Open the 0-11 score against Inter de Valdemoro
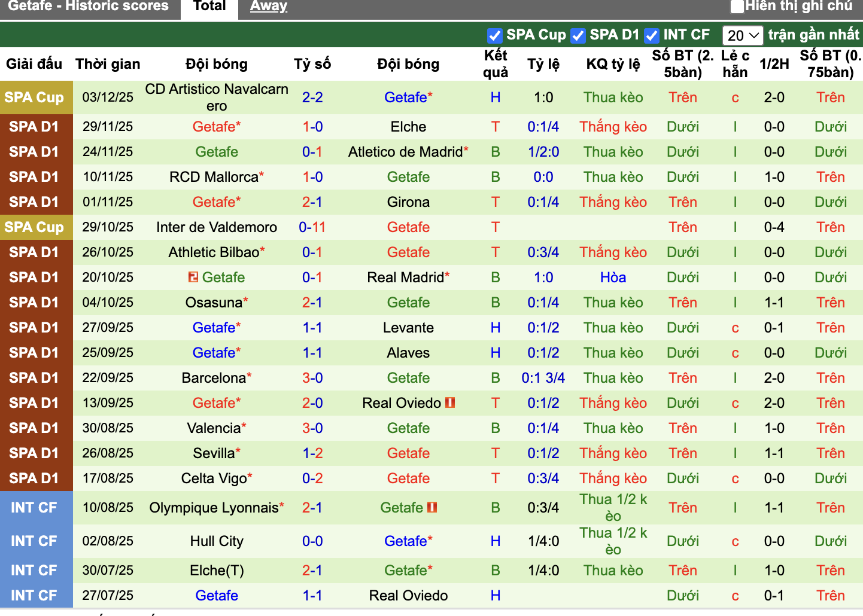Screen dimensions: 863x616 click(312, 227)
